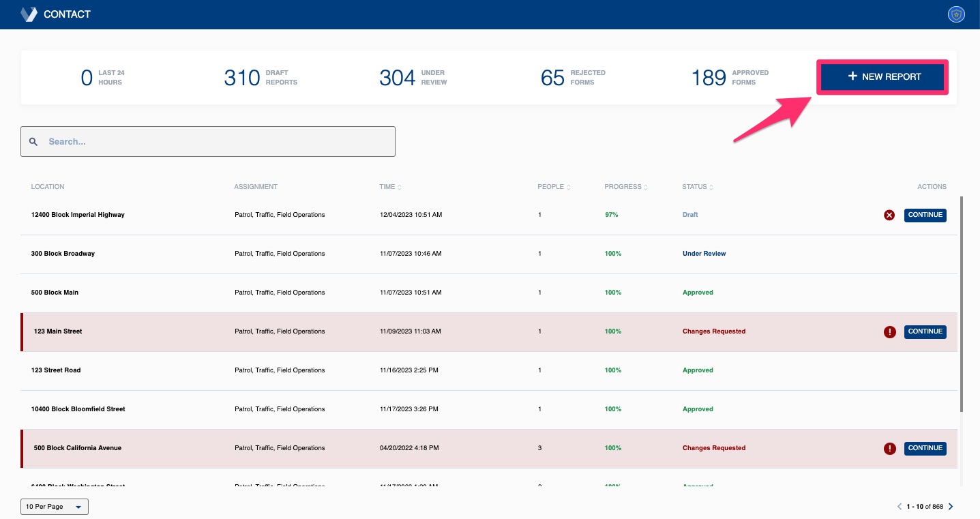Click the shield badge account icon
This screenshot has height=519, width=980.
pyautogui.click(x=955, y=14)
